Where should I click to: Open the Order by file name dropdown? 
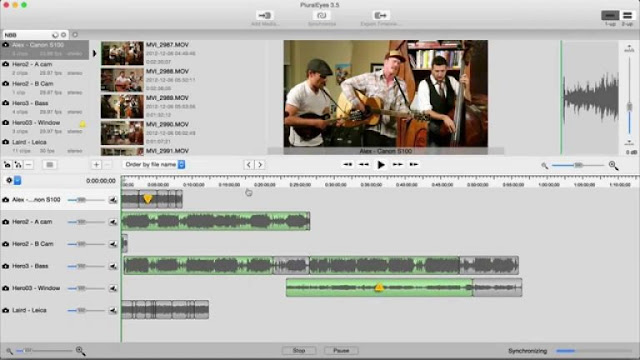click(x=154, y=164)
